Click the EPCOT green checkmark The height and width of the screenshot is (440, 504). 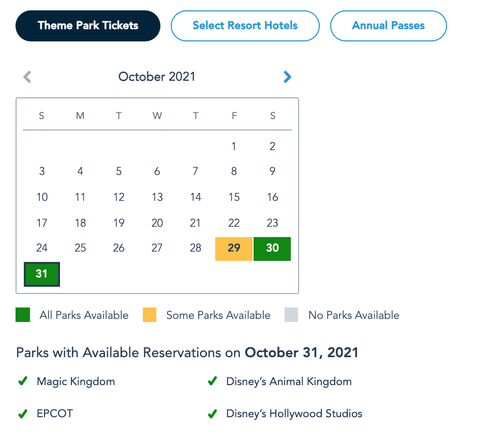click(x=22, y=414)
